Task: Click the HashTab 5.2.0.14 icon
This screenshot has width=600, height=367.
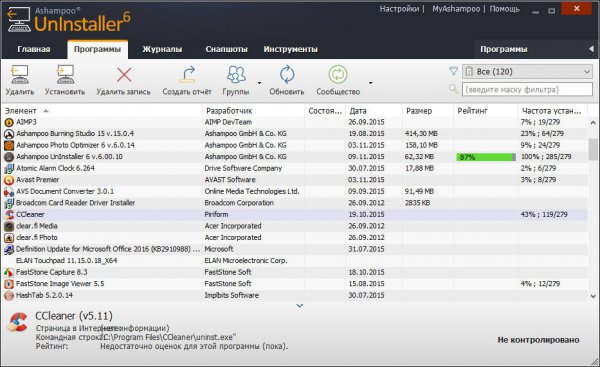Action: click(9, 295)
